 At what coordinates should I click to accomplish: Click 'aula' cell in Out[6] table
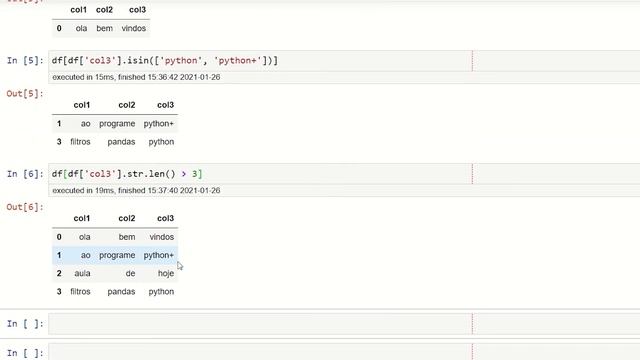click(82, 273)
